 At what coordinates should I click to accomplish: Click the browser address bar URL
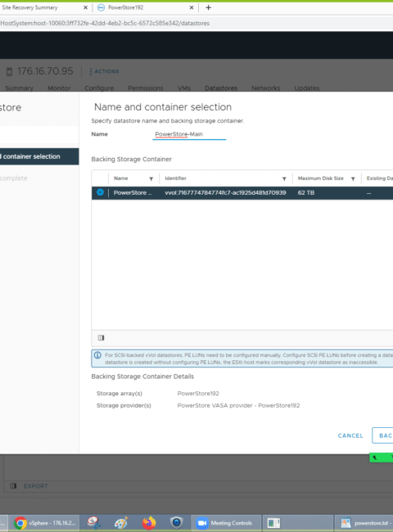coord(105,24)
